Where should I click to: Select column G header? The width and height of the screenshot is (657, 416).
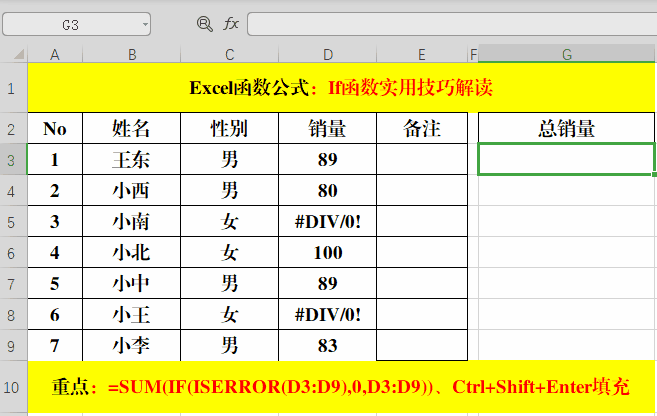(566, 54)
